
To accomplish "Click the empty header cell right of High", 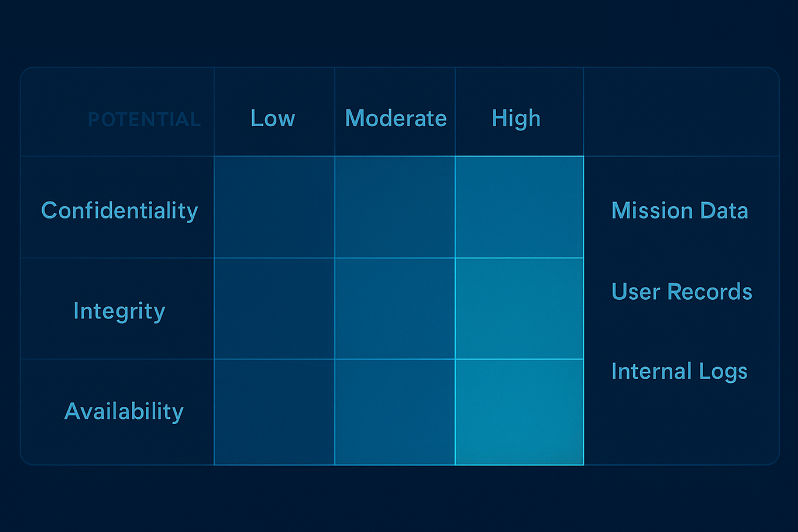I will pyautogui.click(x=681, y=112).
